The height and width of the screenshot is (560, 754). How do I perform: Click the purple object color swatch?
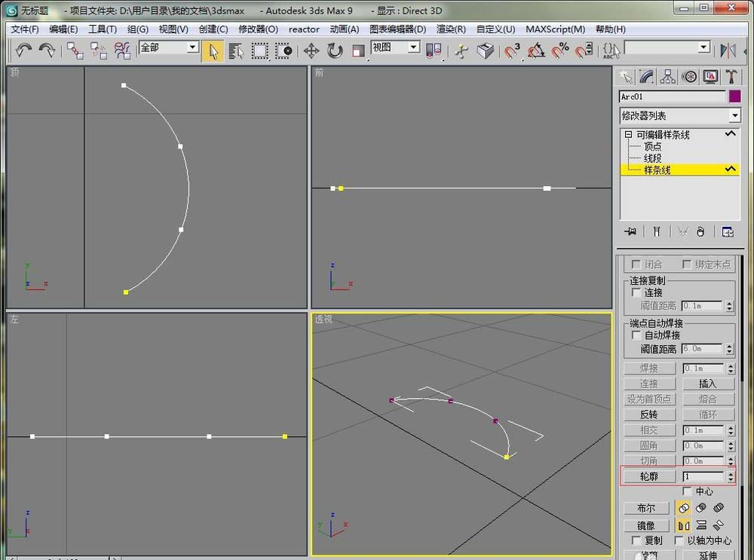(735, 96)
